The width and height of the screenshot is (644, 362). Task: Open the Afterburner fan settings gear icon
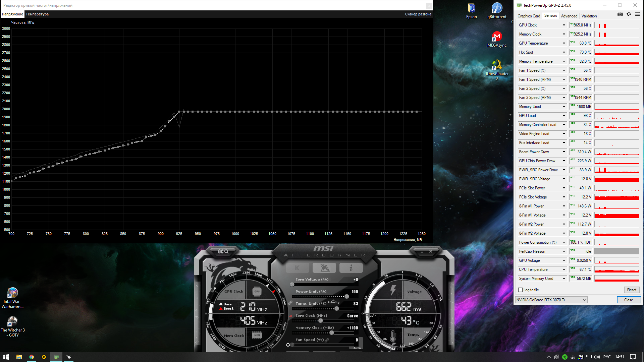(288, 345)
